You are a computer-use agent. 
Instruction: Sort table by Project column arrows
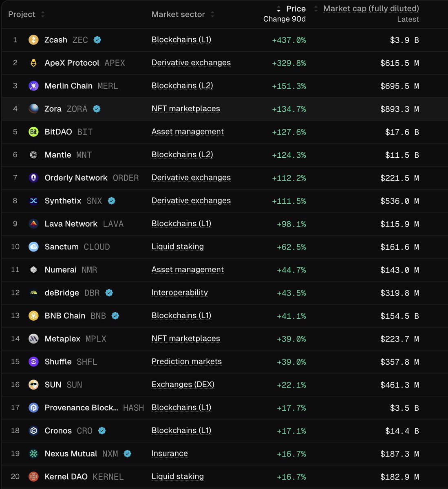[43, 15]
